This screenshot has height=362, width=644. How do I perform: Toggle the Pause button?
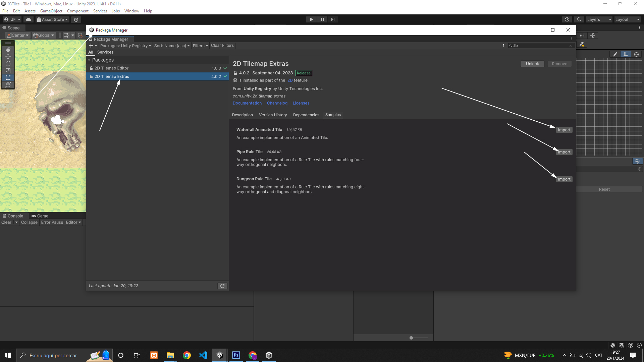pos(322,19)
